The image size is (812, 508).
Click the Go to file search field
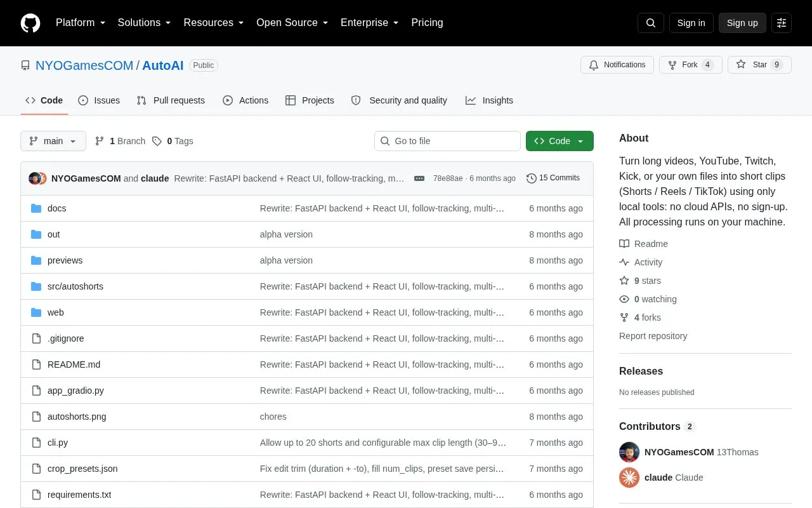tap(447, 141)
